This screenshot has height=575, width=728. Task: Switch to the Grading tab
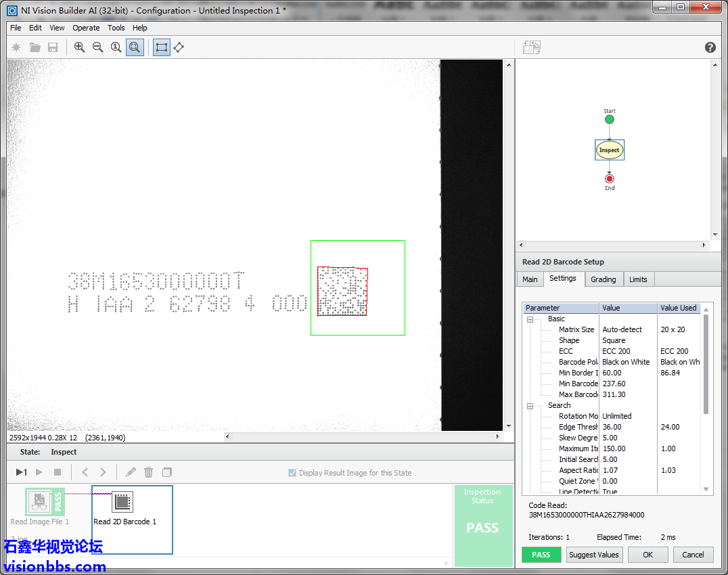(x=603, y=279)
